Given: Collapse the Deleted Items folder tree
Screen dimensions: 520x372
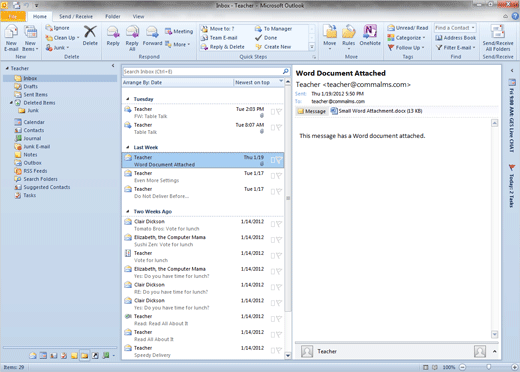Looking at the screenshot, I should click(11, 103).
